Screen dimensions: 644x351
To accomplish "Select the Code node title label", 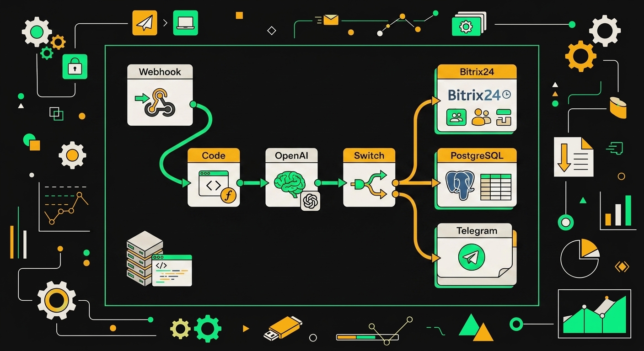I will point(214,155).
